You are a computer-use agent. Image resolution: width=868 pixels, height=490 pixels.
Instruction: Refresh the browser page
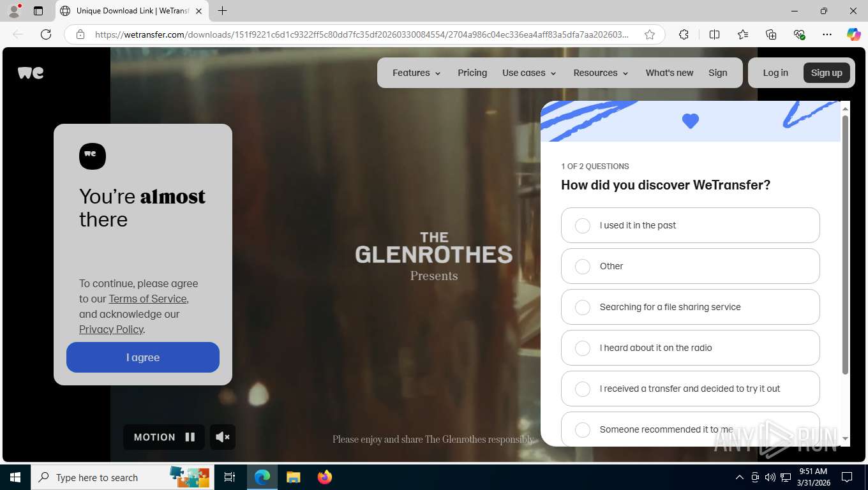coord(46,34)
